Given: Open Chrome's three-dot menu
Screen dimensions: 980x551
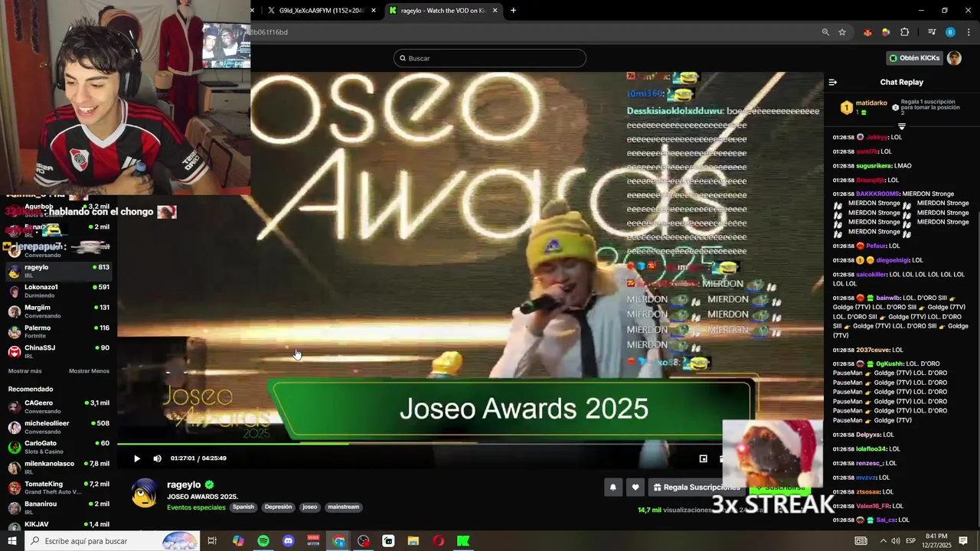Looking at the screenshot, I should pyautogui.click(x=969, y=32).
